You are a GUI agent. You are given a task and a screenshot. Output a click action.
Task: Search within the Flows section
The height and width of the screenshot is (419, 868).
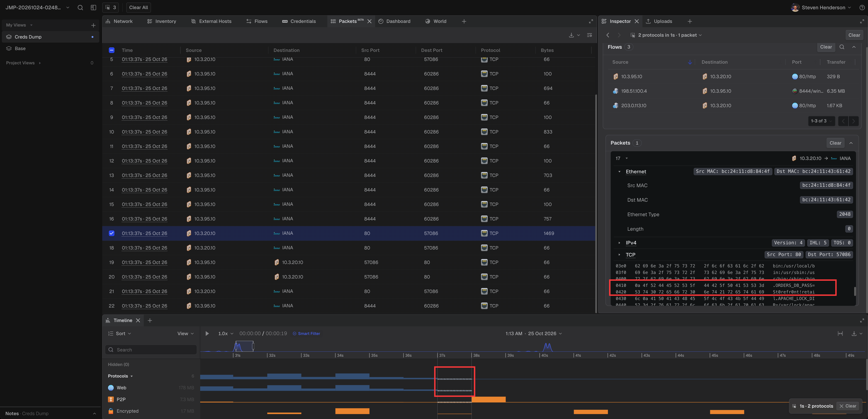[x=842, y=47]
